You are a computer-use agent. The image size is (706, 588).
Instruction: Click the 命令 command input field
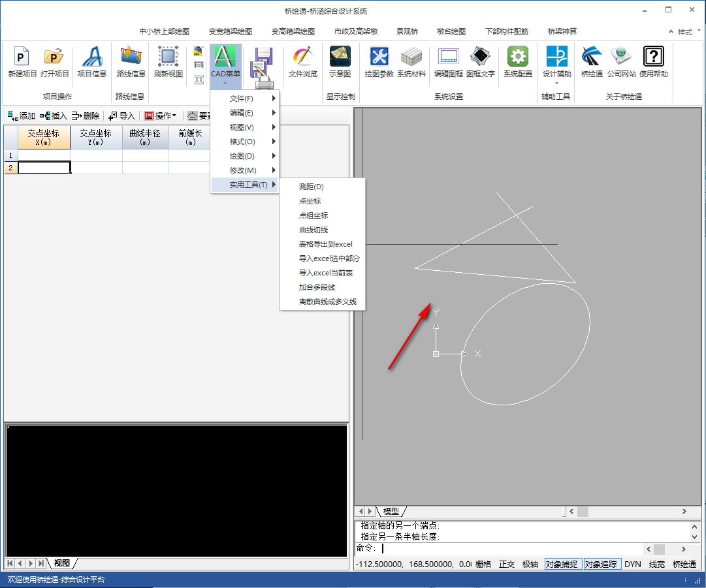(x=511, y=548)
